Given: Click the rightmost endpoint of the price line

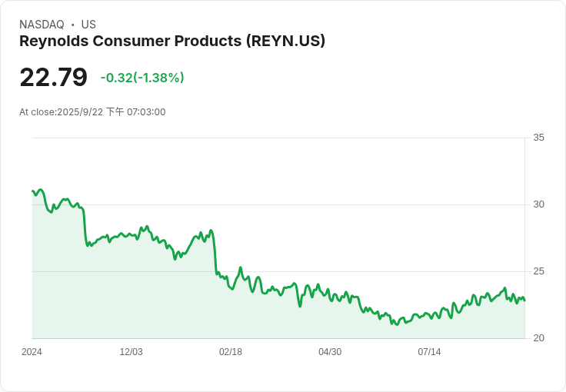Looking at the screenshot, I should pos(524,300).
